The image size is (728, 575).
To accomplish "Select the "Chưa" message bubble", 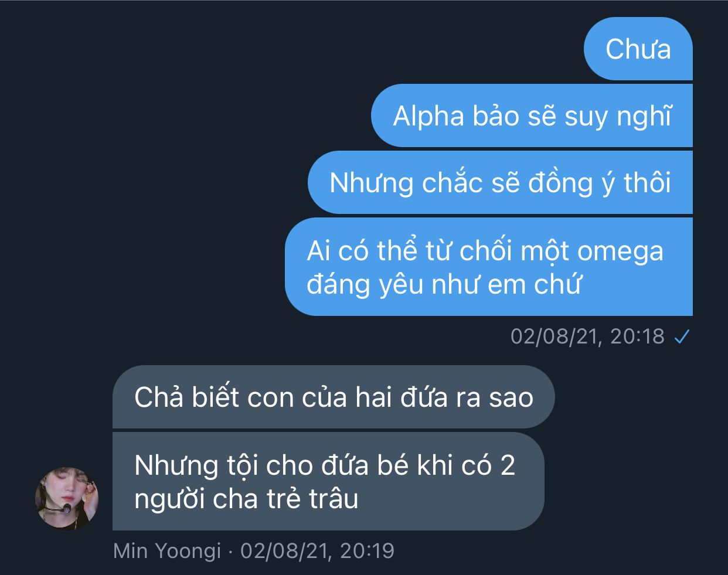I will pos(638,49).
